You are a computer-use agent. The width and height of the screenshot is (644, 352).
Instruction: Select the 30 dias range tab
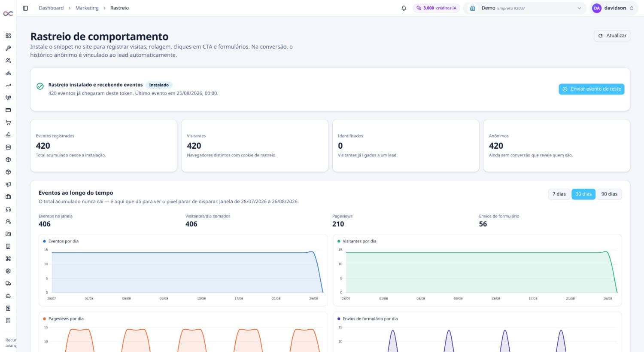[583, 194]
